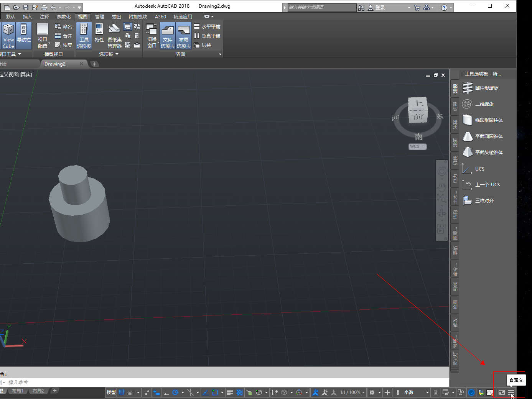This screenshot has width=532, height=399.
Task: Toggle the ViewCube display button
Action: (x=8, y=35)
